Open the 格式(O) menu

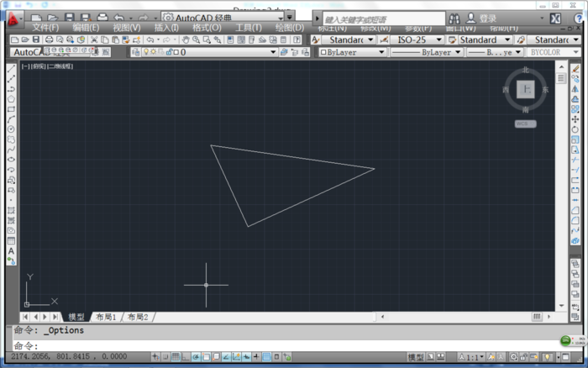click(x=207, y=28)
